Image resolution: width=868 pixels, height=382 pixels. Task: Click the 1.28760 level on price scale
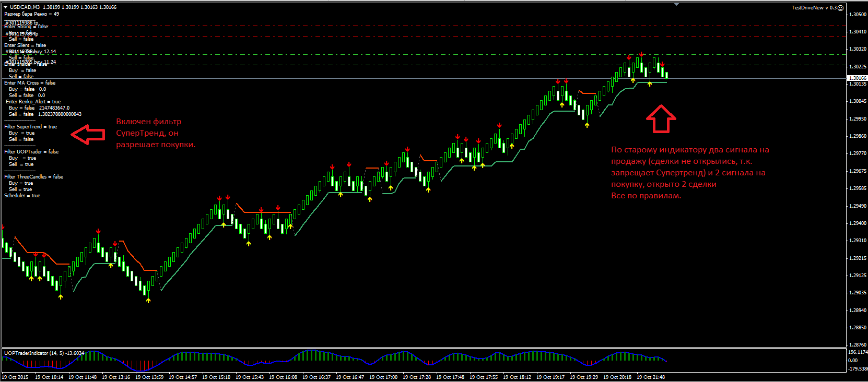tap(858, 345)
